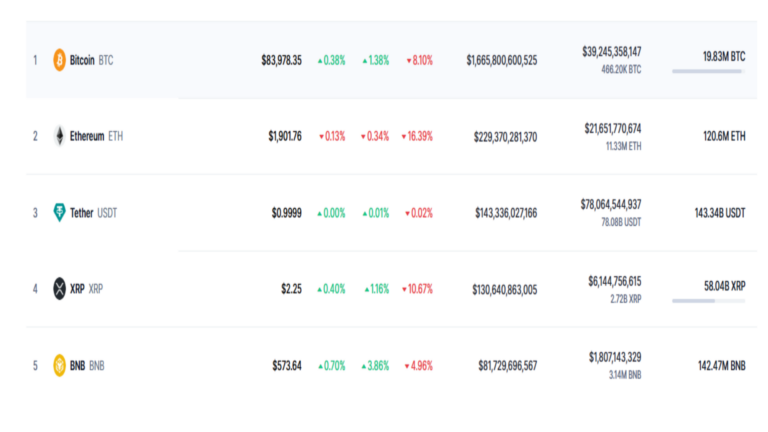Open the Tether USDT name link

click(x=93, y=212)
